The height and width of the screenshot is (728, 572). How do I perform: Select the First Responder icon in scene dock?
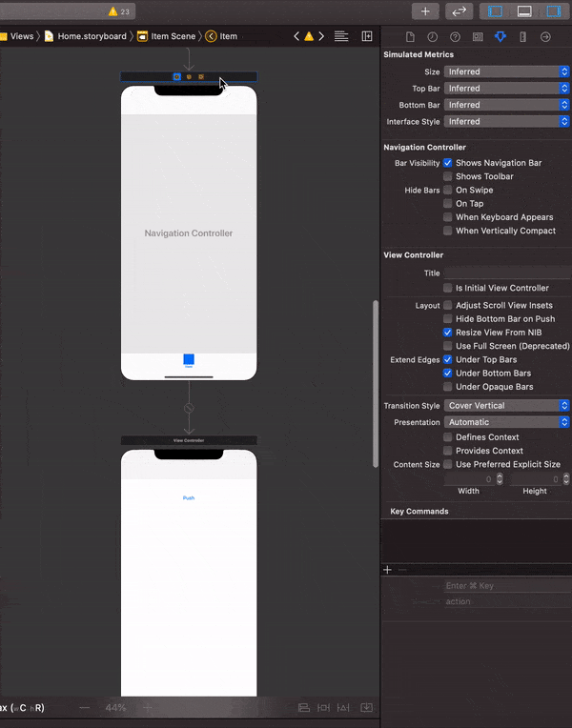click(189, 76)
